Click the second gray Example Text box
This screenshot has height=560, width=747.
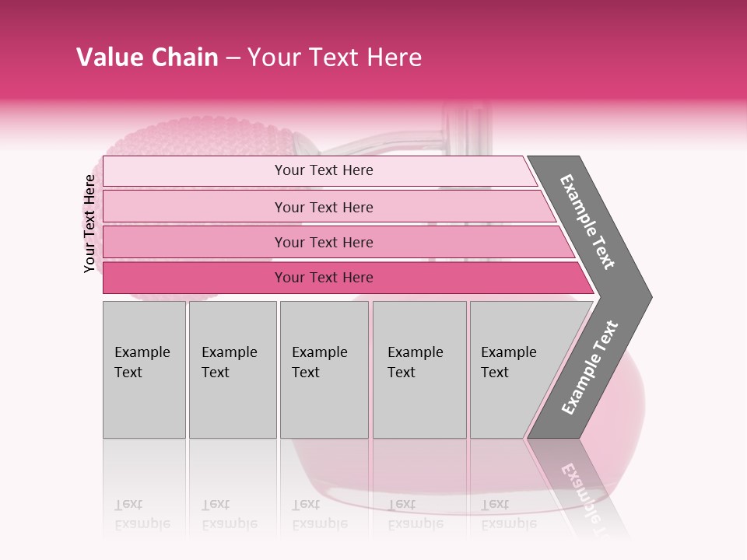pyautogui.click(x=232, y=369)
